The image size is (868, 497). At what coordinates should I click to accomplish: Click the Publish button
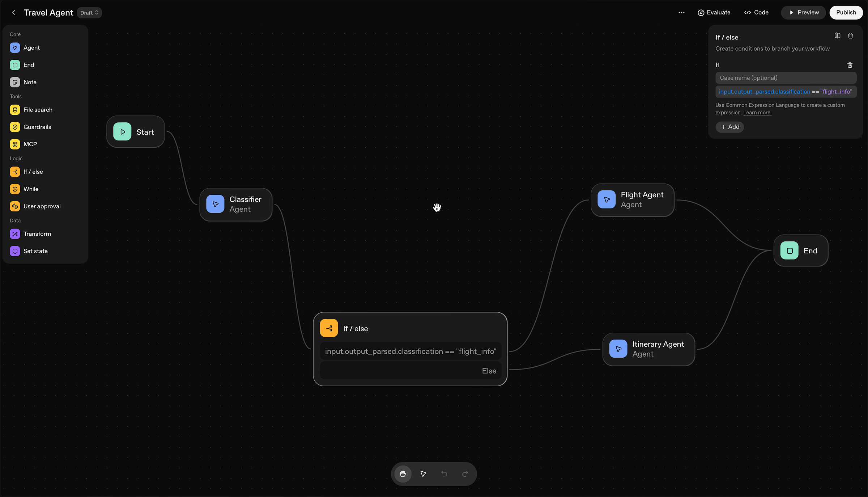click(x=846, y=13)
